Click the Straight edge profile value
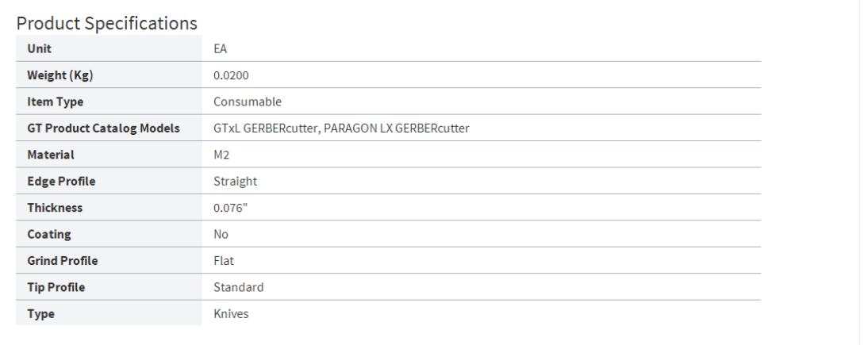Viewport: 868px width, 345px height. (x=235, y=181)
